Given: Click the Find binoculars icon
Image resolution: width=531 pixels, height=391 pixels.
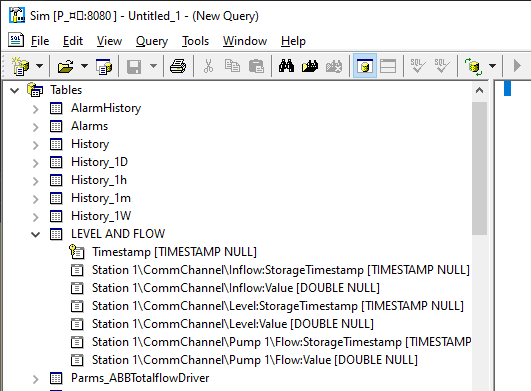Looking at the screenshot, I should point(286,66).
